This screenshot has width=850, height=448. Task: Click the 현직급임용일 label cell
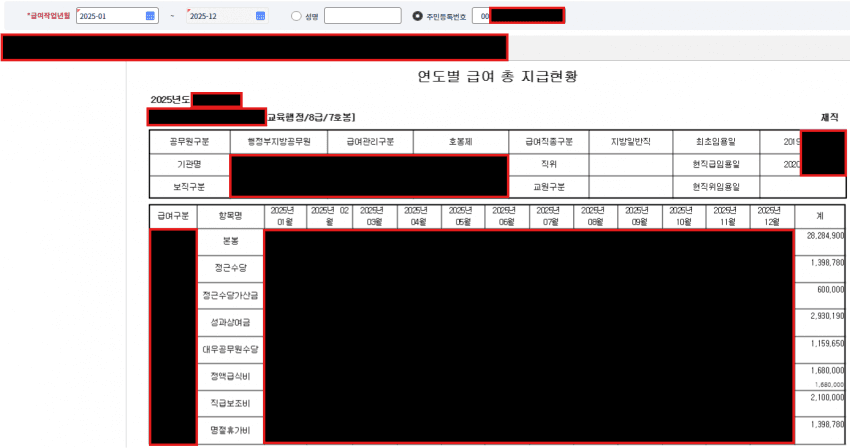coord(716,164)
